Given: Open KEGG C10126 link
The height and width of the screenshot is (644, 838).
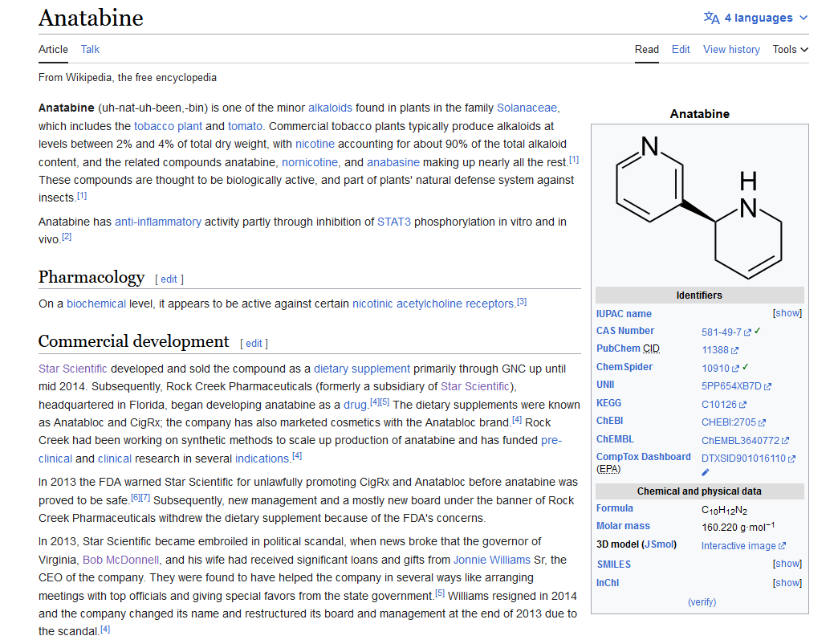Looking at the screenshot, I should (x=724, y=405).
